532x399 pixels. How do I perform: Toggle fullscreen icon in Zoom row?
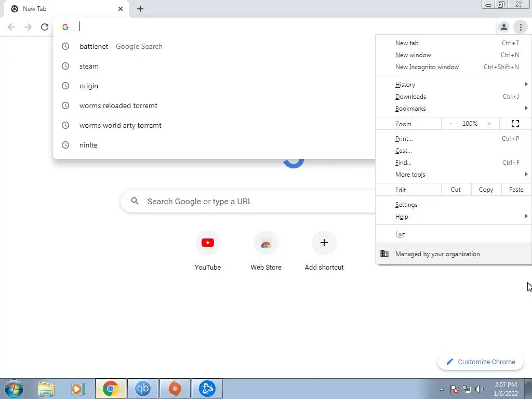[x=515, y=124]
